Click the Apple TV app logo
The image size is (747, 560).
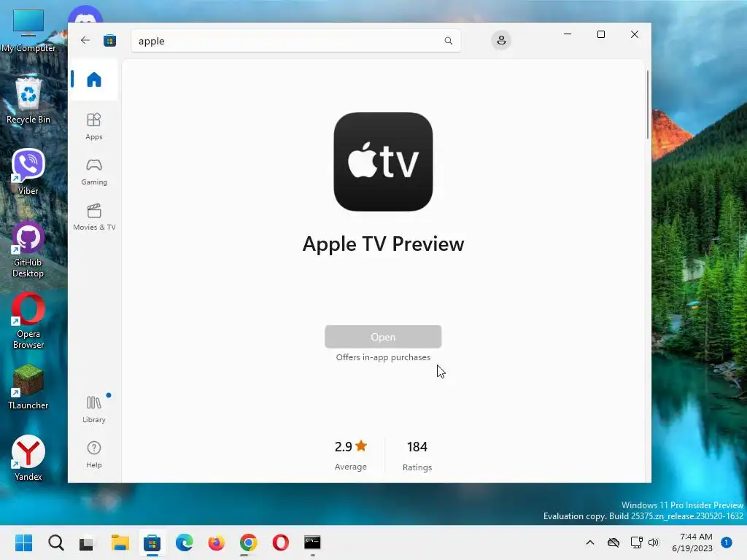pos(383,162)
